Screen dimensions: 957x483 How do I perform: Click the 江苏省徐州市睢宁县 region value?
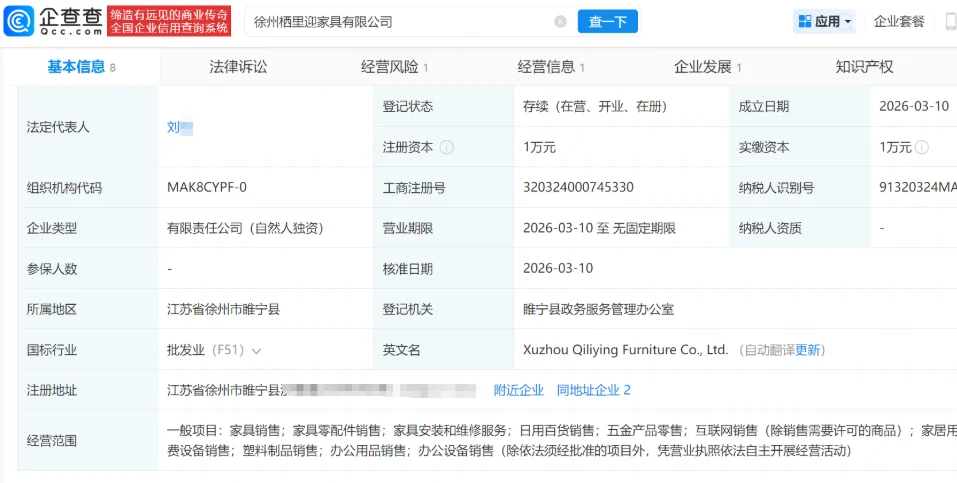(223, 310)
